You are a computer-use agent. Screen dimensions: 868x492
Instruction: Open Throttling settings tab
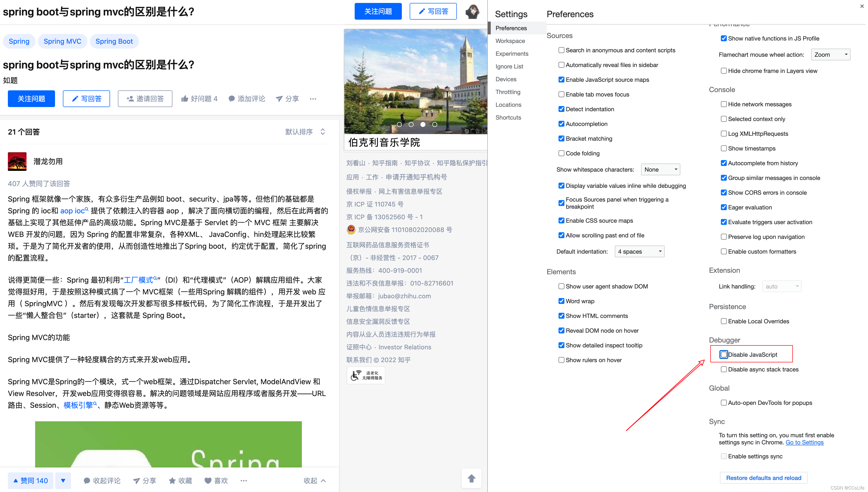tap(508, 92)
